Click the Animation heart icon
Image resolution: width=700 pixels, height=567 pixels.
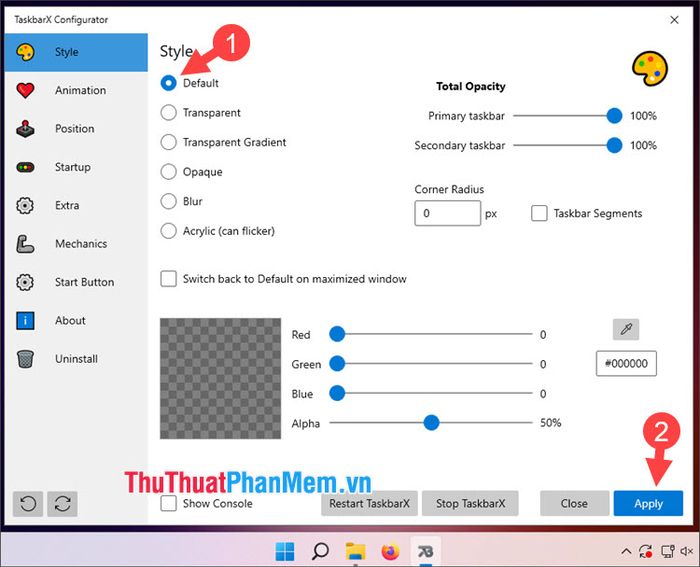coord(25,90)
